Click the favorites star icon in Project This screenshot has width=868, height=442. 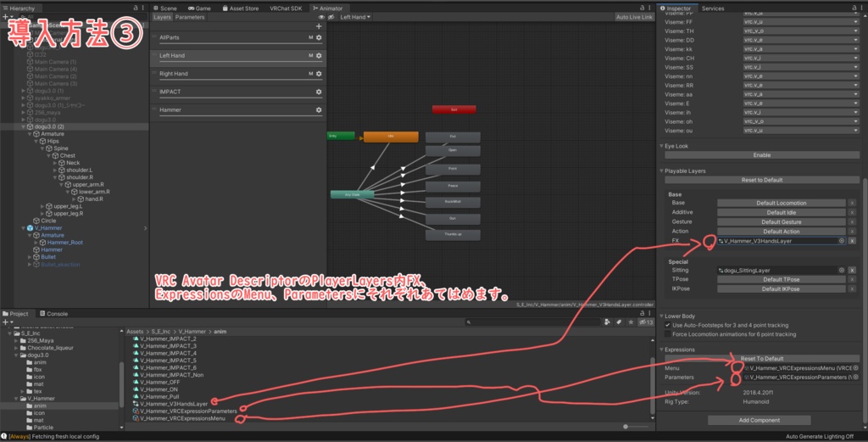coord(631,322)
